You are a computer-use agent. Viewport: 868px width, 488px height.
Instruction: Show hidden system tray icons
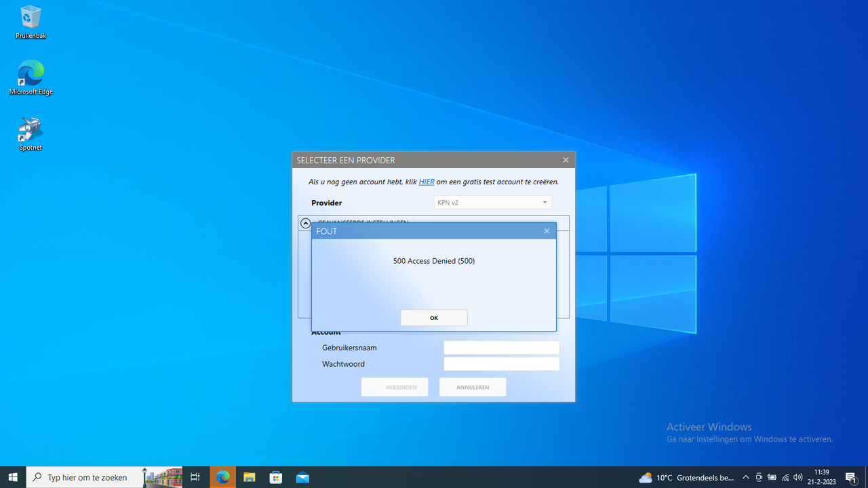coord(746,477)
